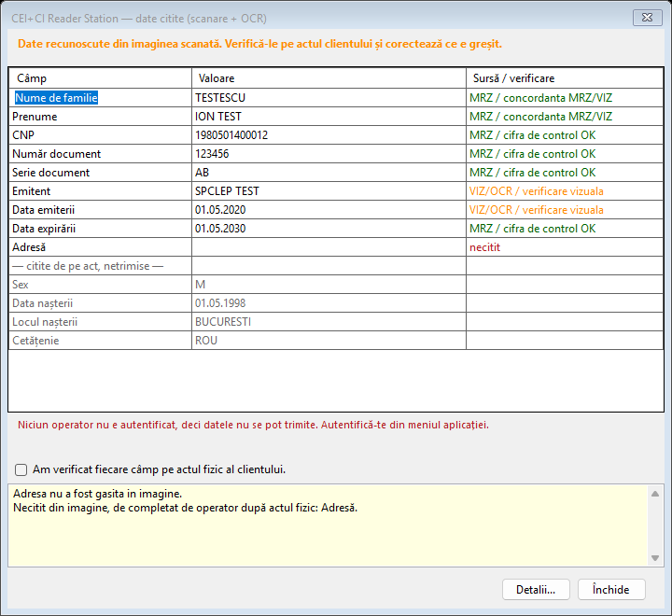672x616 pixels.
Task: Click the 'CNP' field label
Action: pos(23,135)
